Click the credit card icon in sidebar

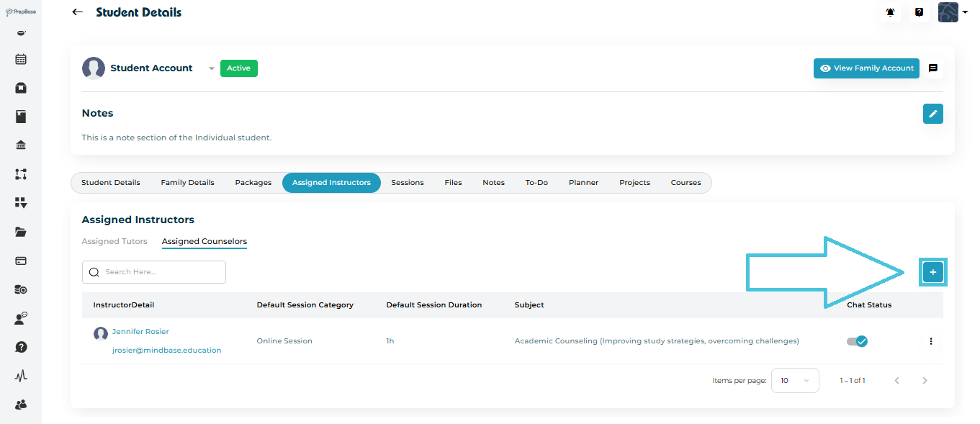tap(21, 261)
